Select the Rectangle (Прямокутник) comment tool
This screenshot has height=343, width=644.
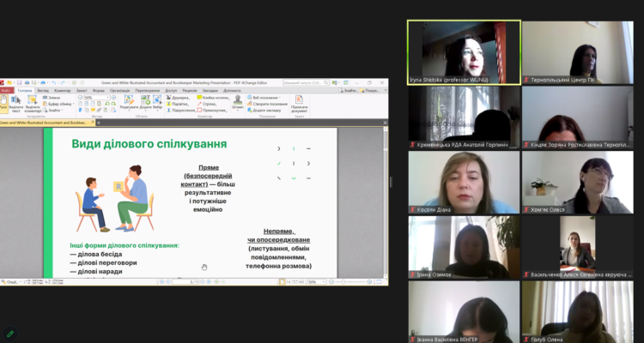point(212,111)
